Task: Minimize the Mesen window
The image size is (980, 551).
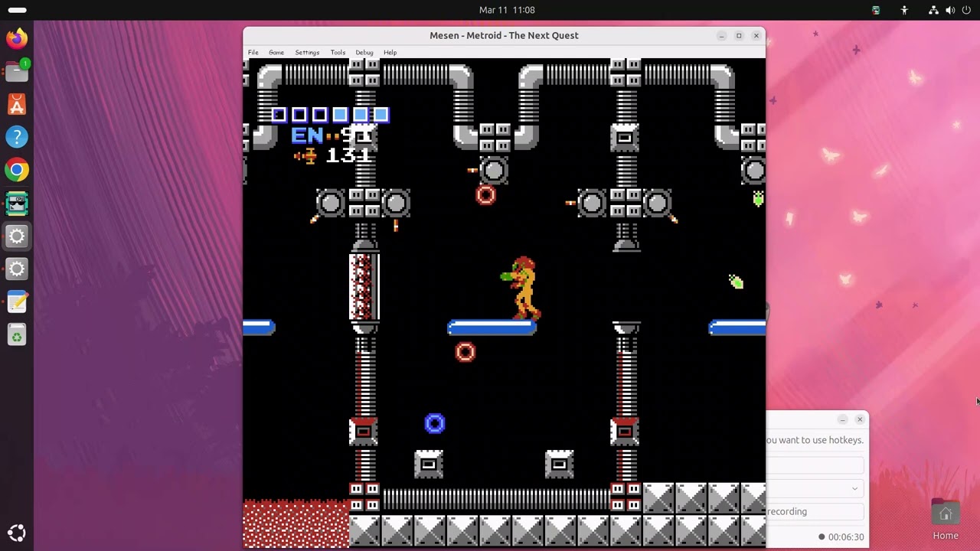Action: tap(721, 36)
